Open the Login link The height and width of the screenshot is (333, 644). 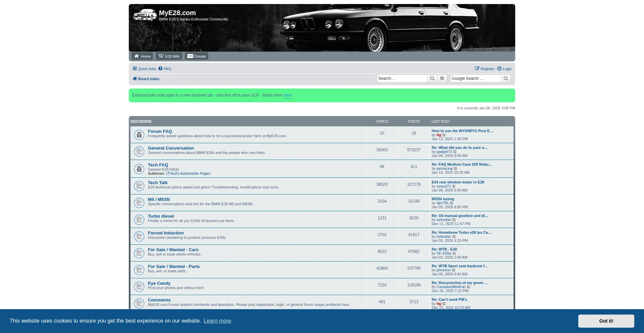pos(504,69)
